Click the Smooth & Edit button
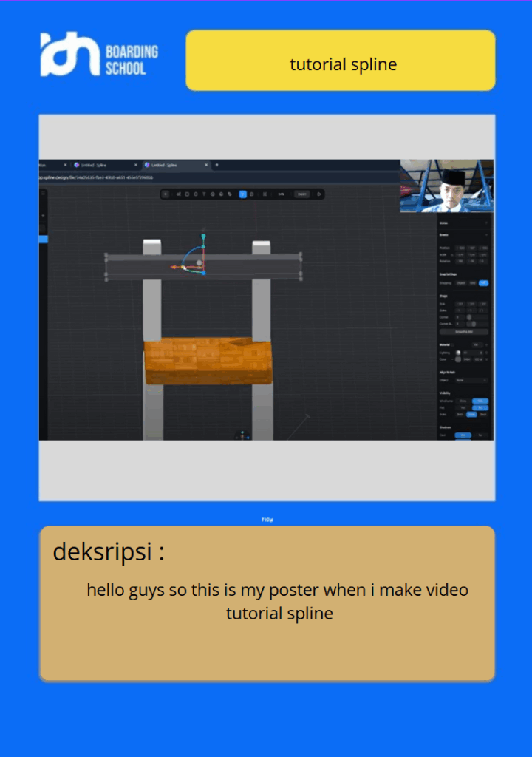532x757 pixels. pyautogui.click(x=463, y=332)
